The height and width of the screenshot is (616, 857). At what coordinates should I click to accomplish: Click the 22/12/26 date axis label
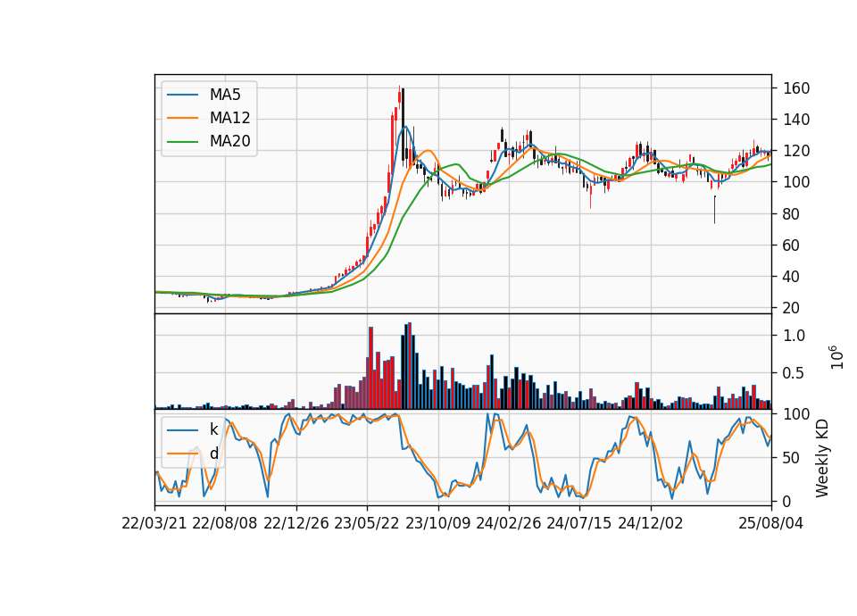tap(296, 523)
